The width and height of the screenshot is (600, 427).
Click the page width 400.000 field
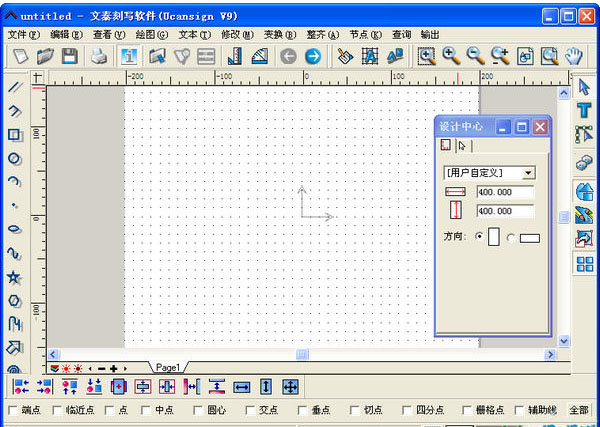coord(505,192)
